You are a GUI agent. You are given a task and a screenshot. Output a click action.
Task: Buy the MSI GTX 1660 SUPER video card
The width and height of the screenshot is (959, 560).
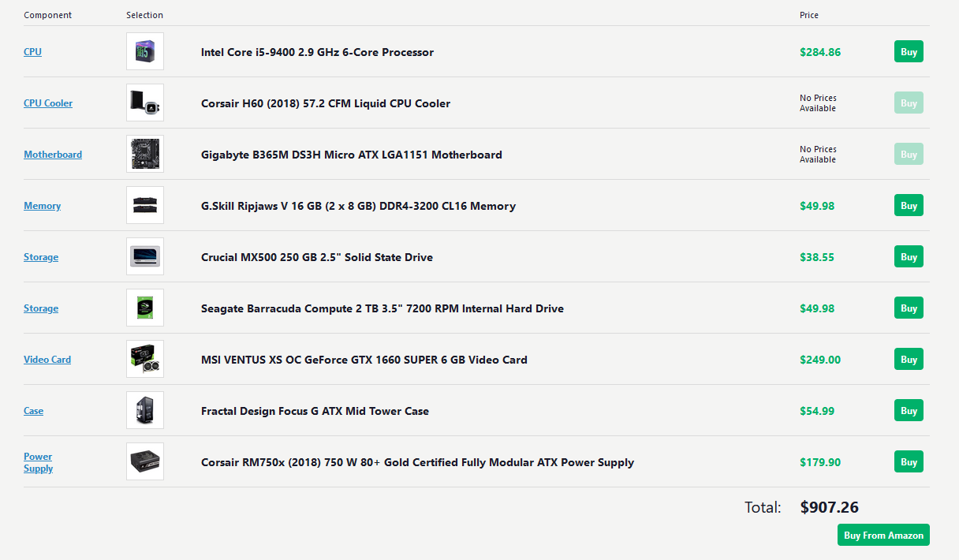click(x=909, y=360)
